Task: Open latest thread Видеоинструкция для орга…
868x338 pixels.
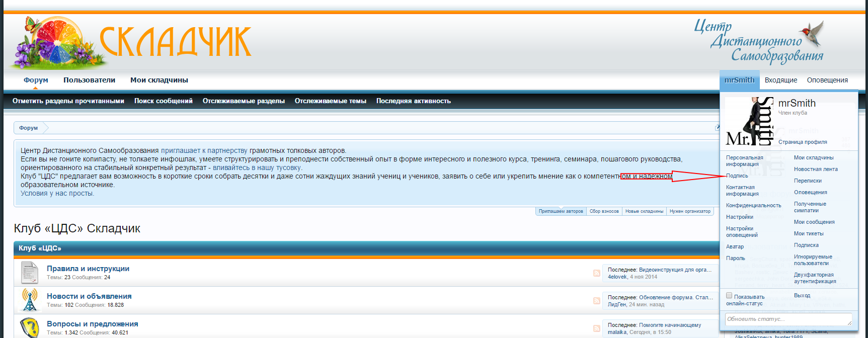Action: tap(675, 270)
